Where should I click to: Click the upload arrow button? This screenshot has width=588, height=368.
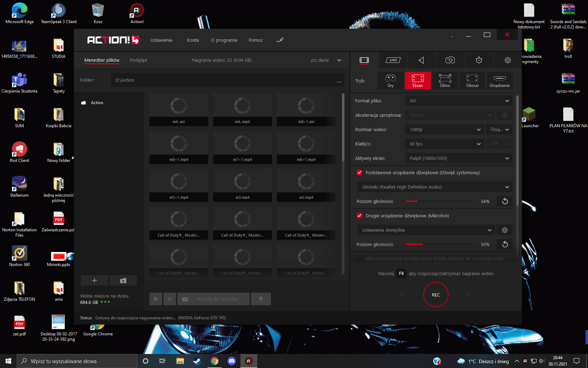tap(261, 299)
